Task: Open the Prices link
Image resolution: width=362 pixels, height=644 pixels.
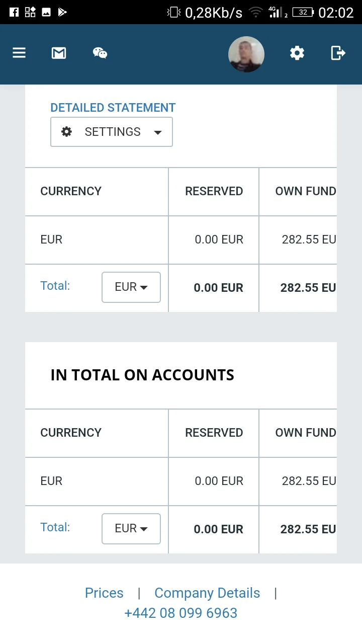Action: [104, 593]
